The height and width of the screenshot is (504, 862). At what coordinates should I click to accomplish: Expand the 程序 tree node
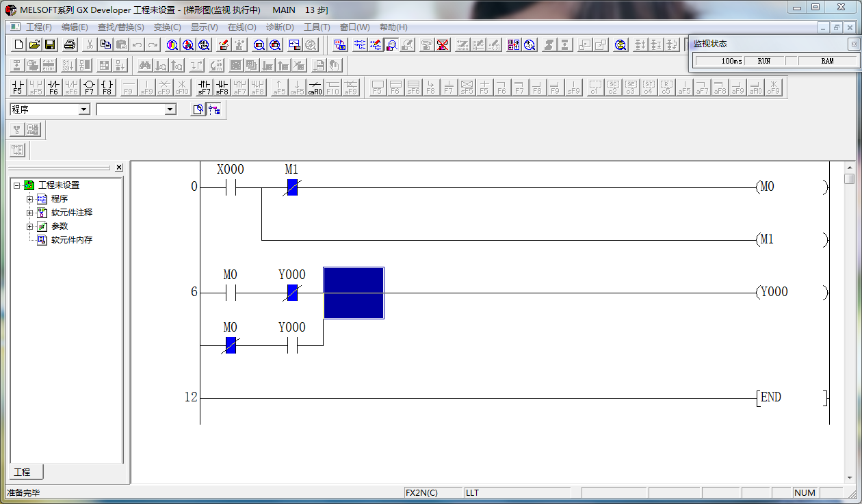point(30,199)
